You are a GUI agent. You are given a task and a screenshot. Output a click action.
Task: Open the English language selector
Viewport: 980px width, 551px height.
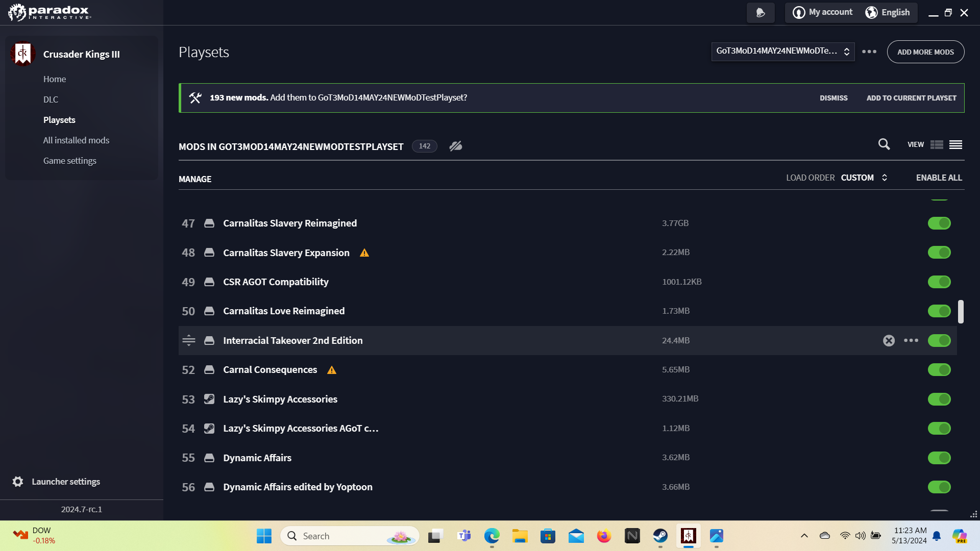click(888, 12)
